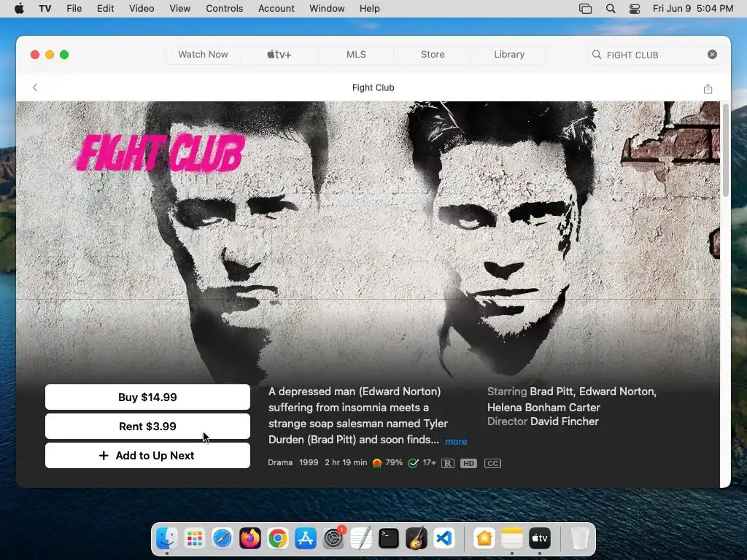Open Control Center in the menu bar
The width and height of the screenshot is (747, 560).
click(635, 9)
